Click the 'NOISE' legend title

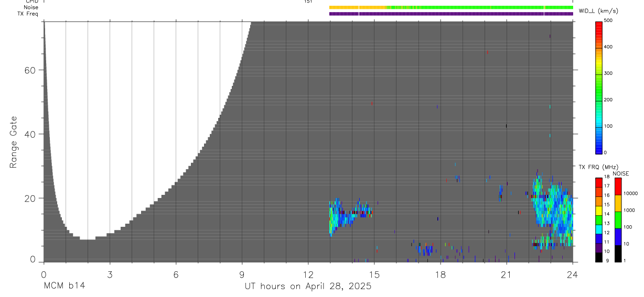621,173
